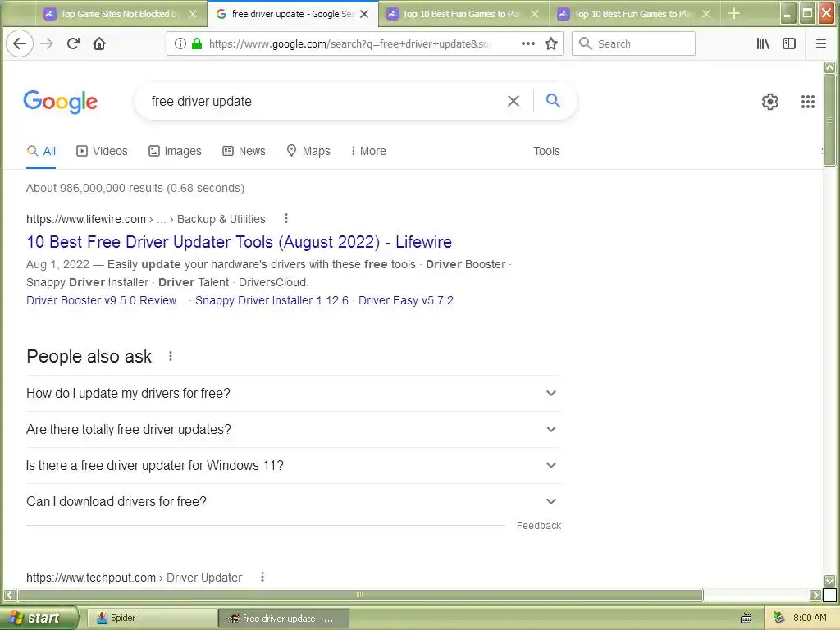
Task: Click the address bar URL text
Action: (x=349, y=44)
